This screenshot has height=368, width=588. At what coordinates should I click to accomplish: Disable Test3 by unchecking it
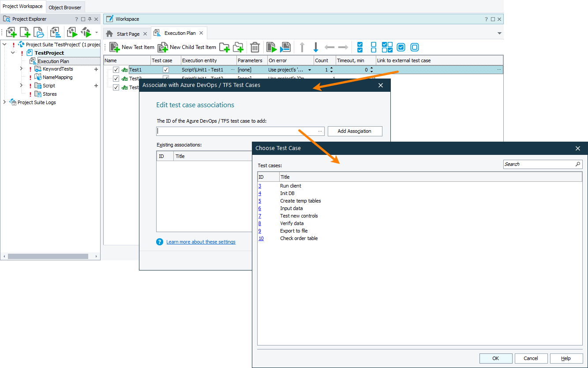(x=115, y=87)
